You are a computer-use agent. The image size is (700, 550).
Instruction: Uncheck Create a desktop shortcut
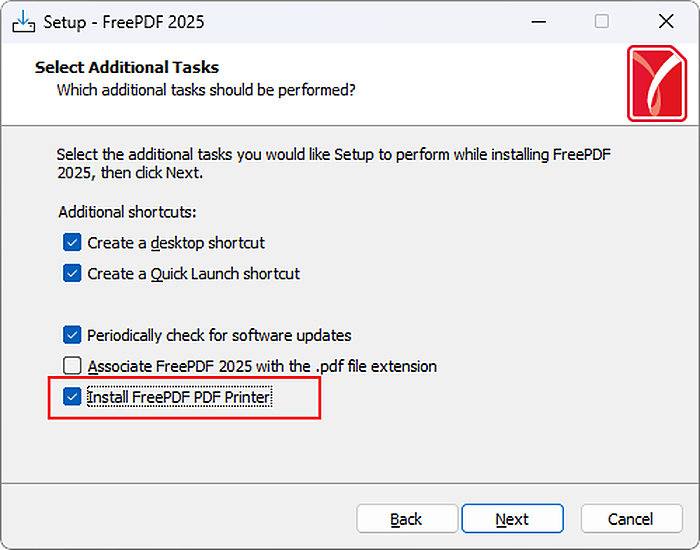tap(72, 242)
